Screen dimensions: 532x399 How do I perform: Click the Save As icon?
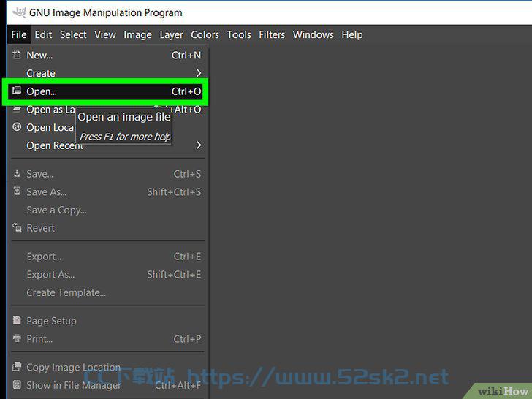coord(17,191)
